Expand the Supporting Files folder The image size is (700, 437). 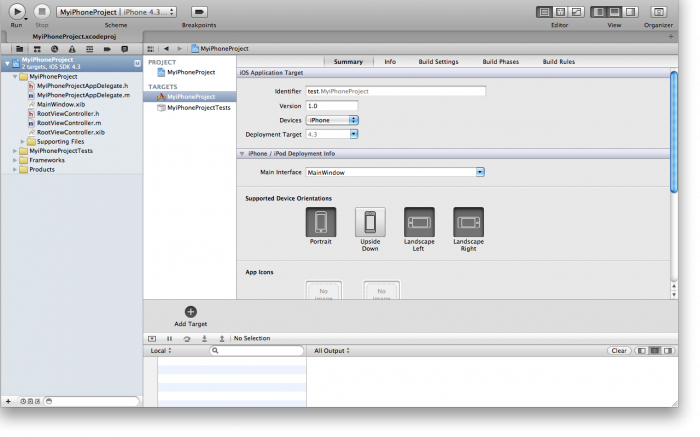point(23,141)
